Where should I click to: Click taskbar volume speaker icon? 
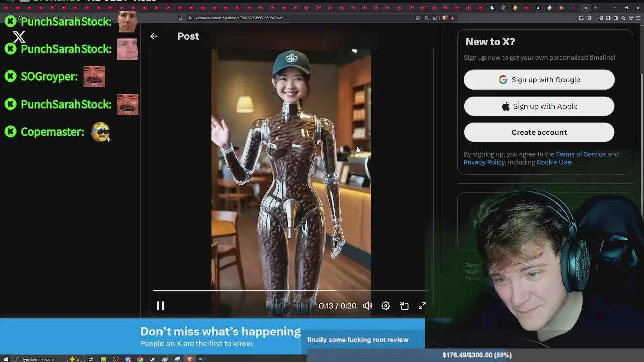point(202,359)
